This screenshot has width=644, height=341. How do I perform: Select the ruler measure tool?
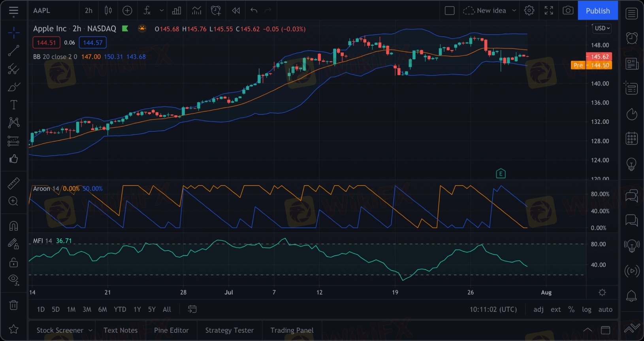pos(13,183)
